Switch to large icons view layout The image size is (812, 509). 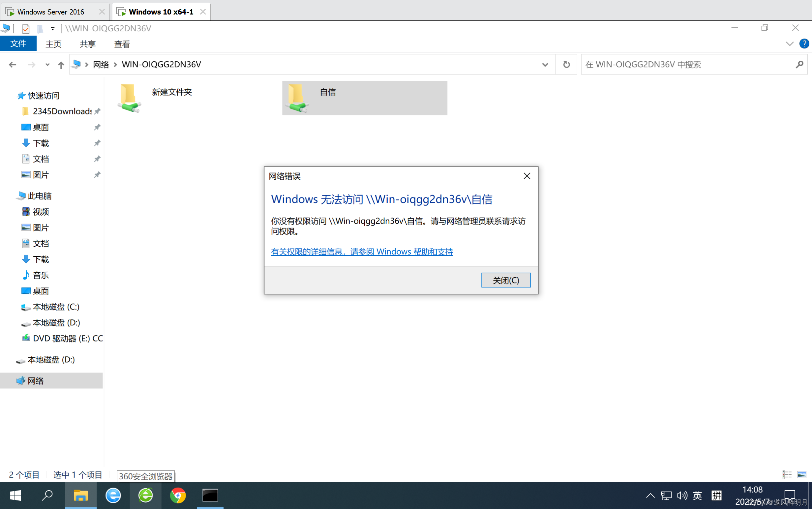click(802, 475)
